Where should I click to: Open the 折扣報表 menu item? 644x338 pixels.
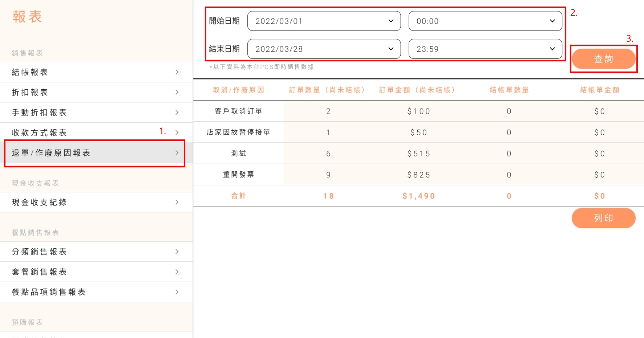coord(30,92)
